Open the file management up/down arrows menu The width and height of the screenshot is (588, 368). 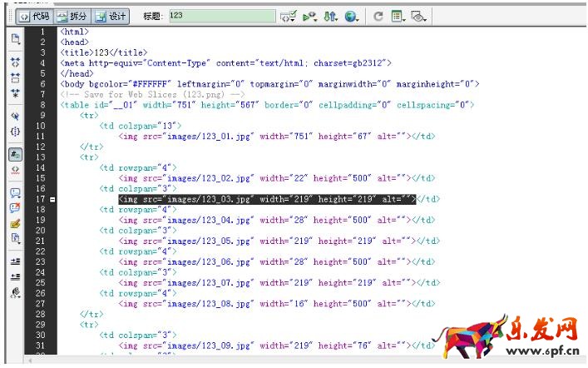[330, 16]
